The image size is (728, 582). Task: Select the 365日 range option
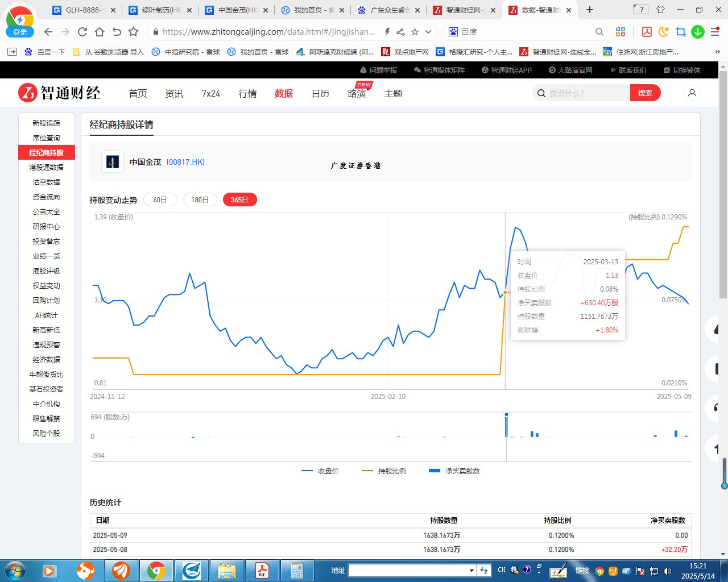(240, 199)
